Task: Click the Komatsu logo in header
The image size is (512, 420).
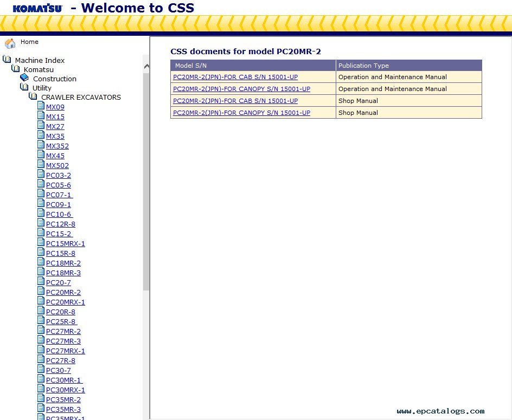Action: click(37, 9)
